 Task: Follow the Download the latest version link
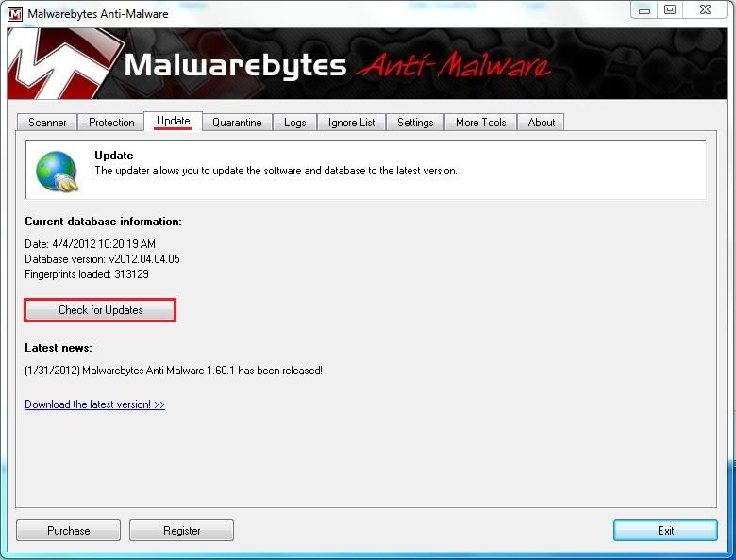[x=94, y=404]
